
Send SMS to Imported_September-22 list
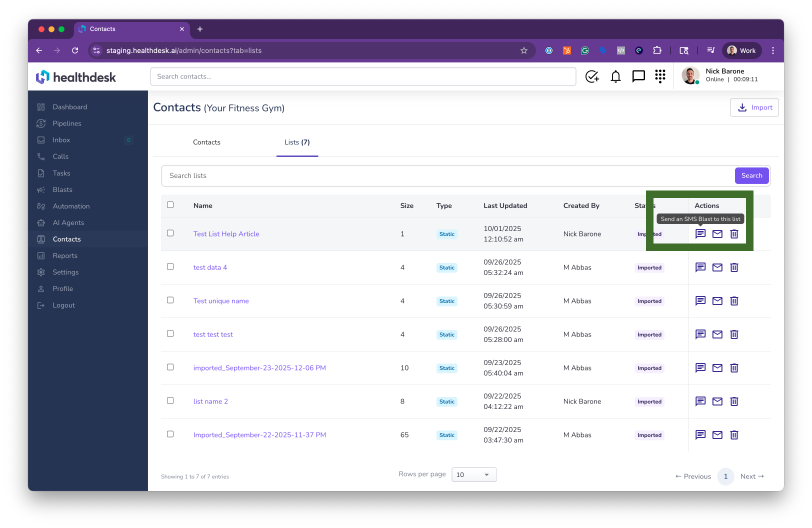pyautogui.click(x=700, y=434)
